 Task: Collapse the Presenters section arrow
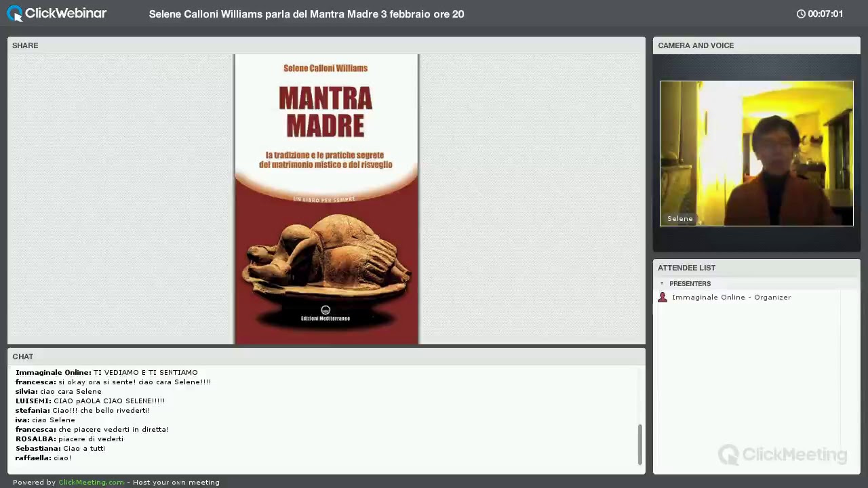(x=662, y=283)
